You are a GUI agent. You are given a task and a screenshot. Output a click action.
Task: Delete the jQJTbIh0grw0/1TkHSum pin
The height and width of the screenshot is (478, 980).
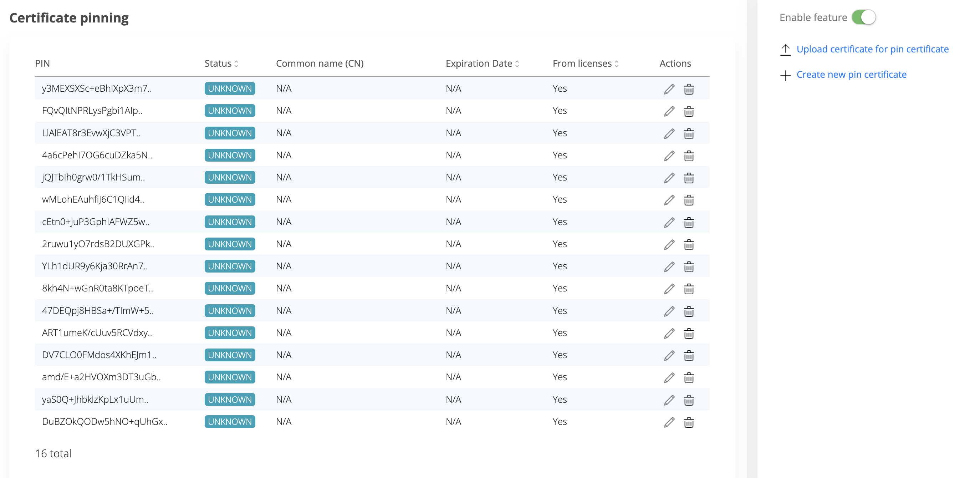point(689,178)
